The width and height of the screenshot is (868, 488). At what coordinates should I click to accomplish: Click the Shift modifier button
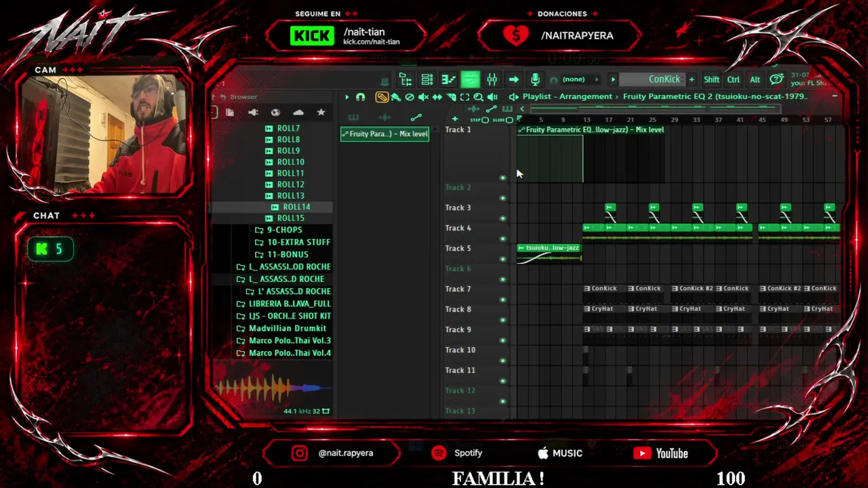click(711, 79)
